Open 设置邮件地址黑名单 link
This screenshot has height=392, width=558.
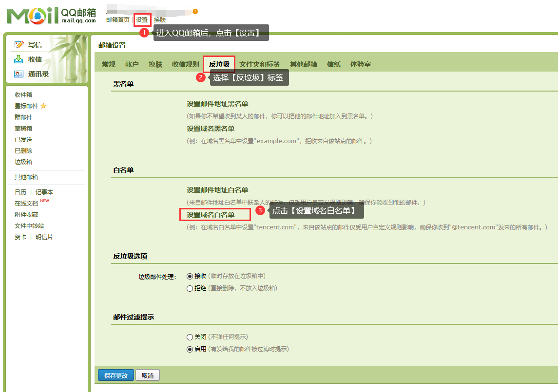217,104
